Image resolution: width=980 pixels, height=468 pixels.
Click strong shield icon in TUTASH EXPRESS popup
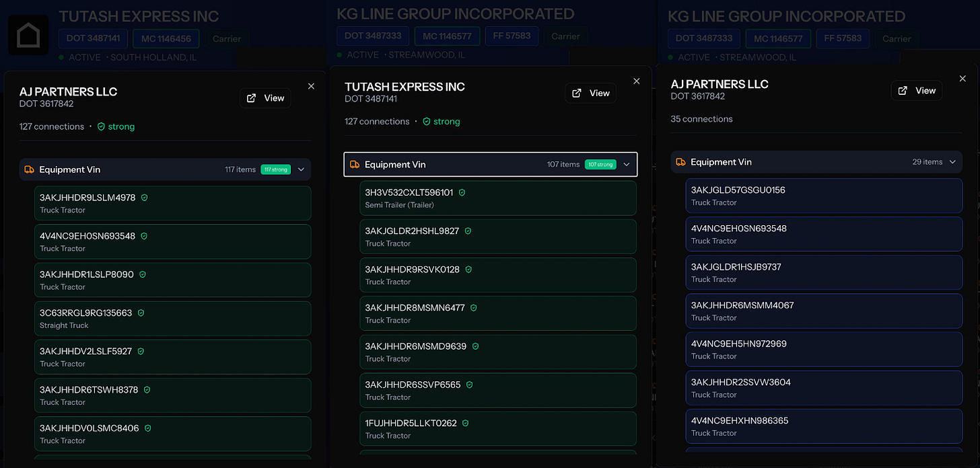click(426, 122)
